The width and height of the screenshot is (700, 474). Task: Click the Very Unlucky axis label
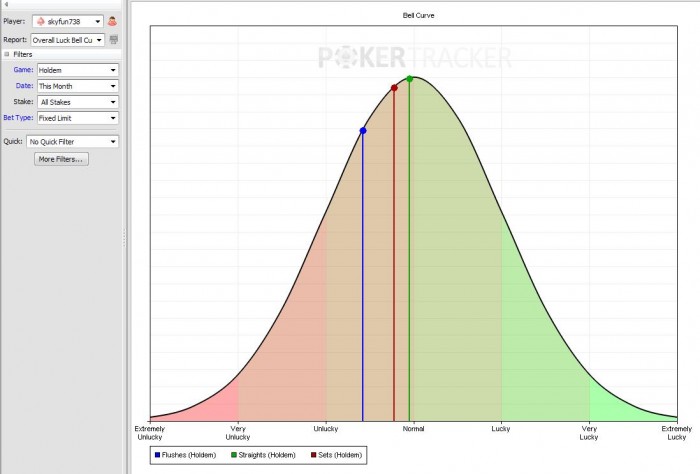click(238, 433)
